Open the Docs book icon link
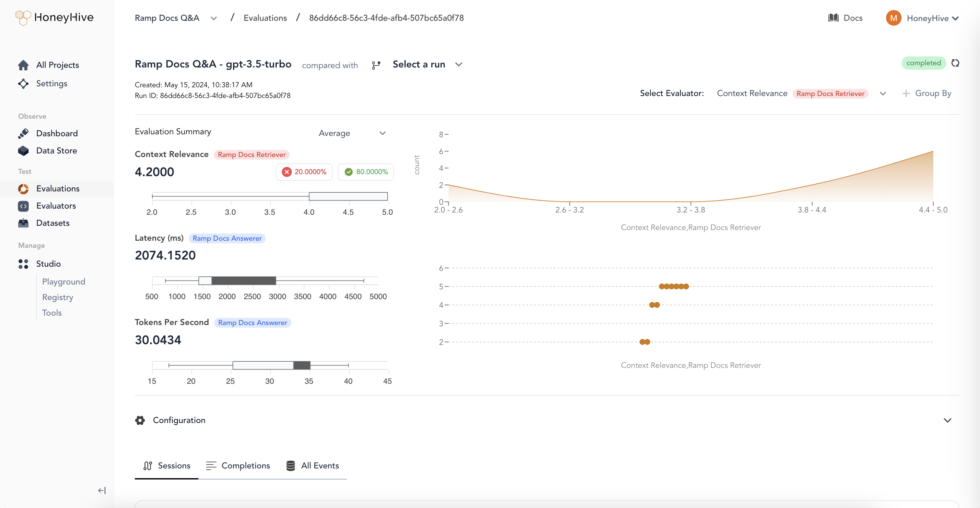980x508 pixels. 833,18
